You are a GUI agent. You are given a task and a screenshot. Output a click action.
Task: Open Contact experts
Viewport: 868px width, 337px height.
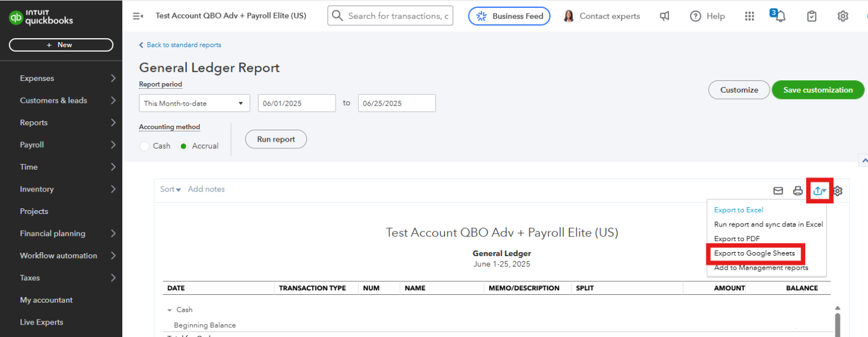click(x=601, y=16)
